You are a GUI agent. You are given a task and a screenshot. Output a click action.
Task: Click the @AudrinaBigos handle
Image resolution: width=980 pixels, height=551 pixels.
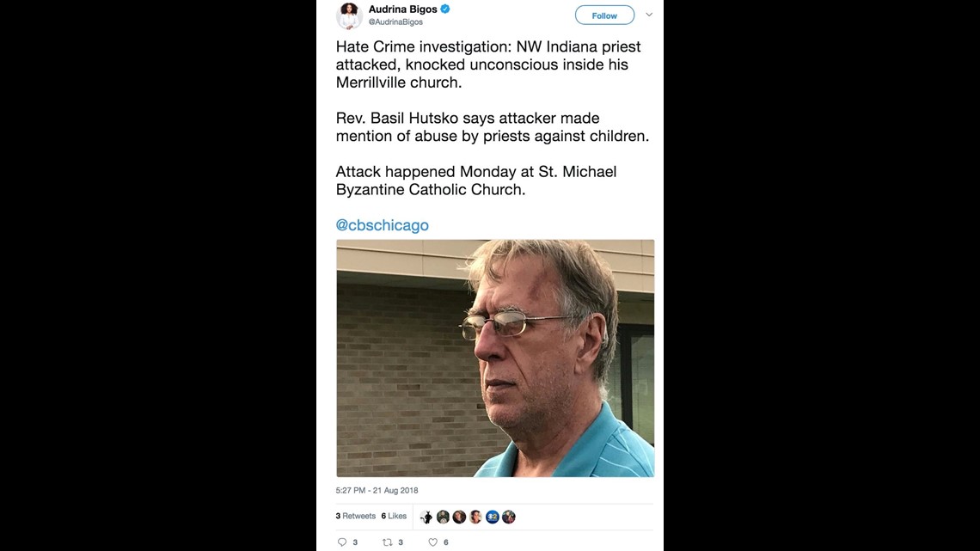395,21
